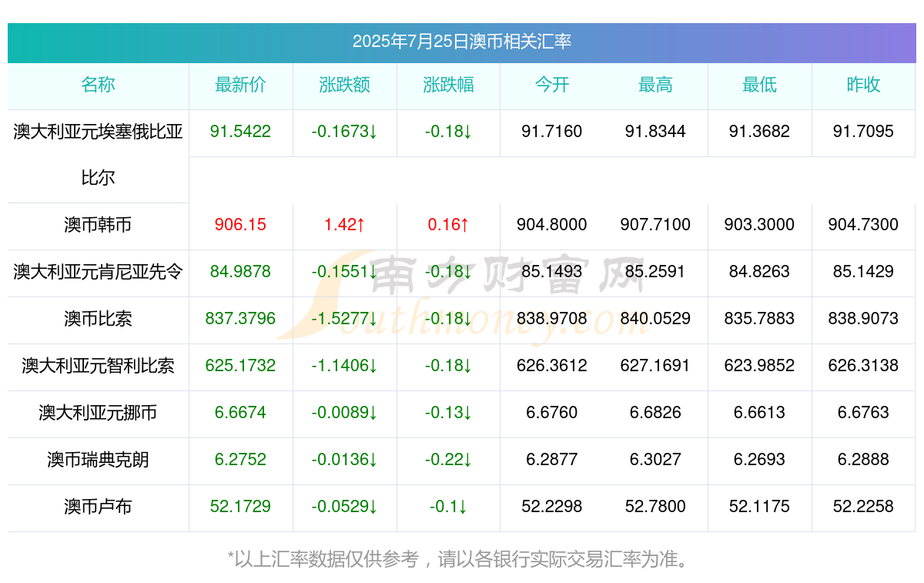
Task: Select change value -0.1551↓
Action: pos(345,272)
